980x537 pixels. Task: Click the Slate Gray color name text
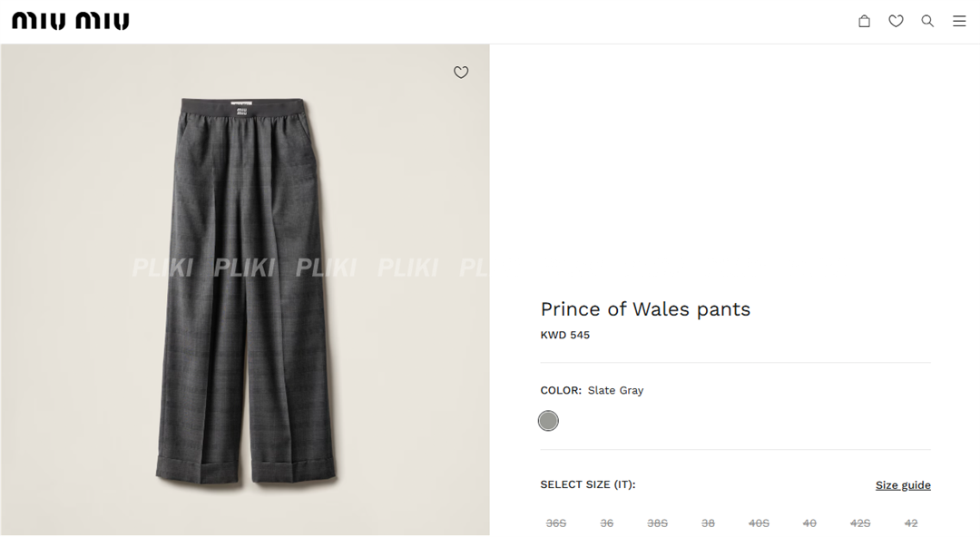coord(615,391)
